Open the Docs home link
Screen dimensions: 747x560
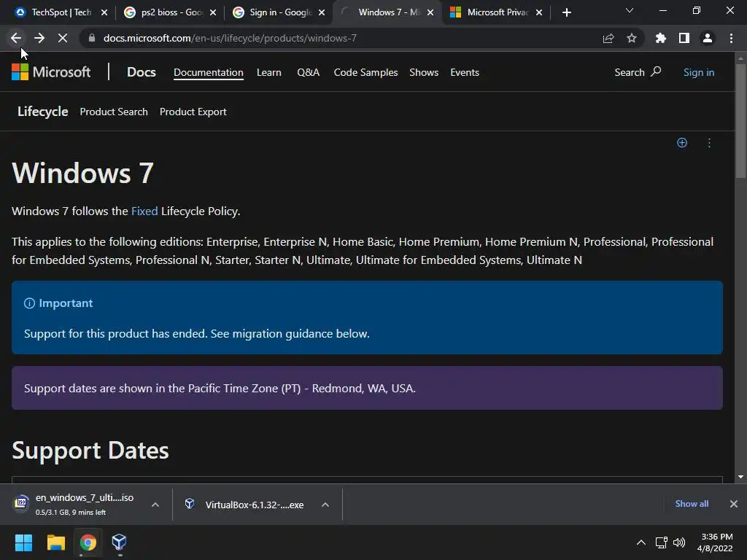[141, 72]
